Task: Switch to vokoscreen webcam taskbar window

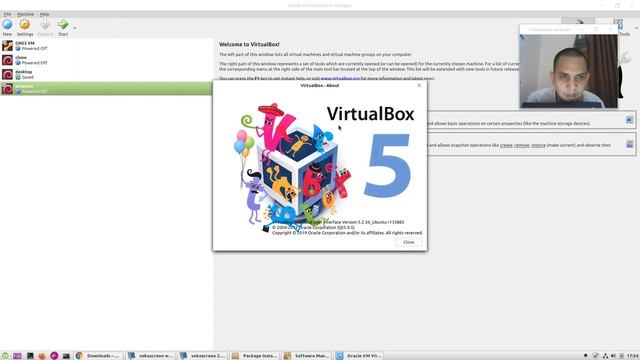Action: pos(150,356)
